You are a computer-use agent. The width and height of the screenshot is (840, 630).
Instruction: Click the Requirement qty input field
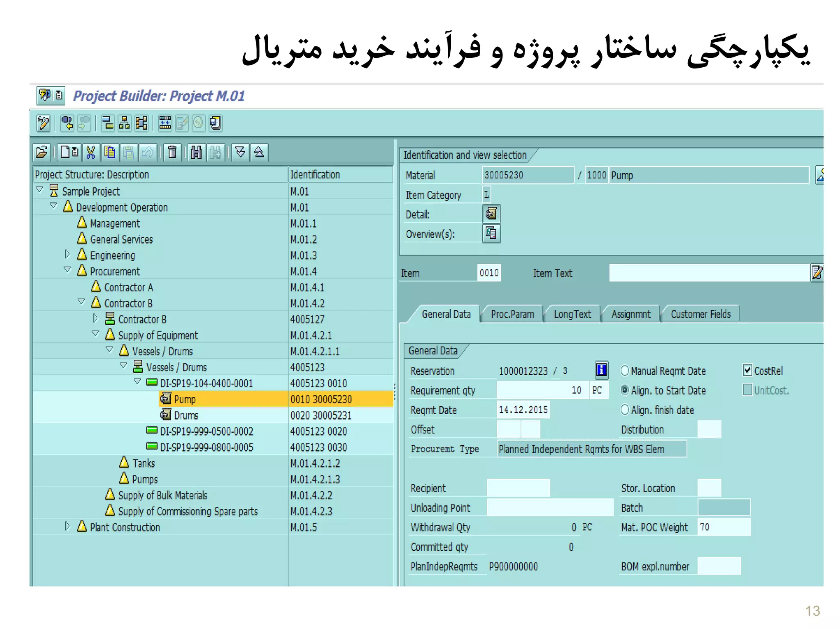(541, 390)
